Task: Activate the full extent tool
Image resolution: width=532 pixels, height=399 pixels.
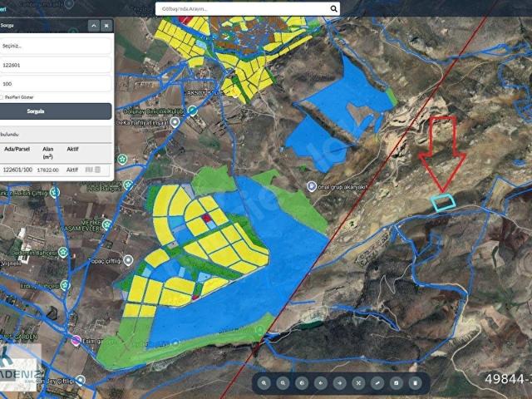Action: (358, 383)
